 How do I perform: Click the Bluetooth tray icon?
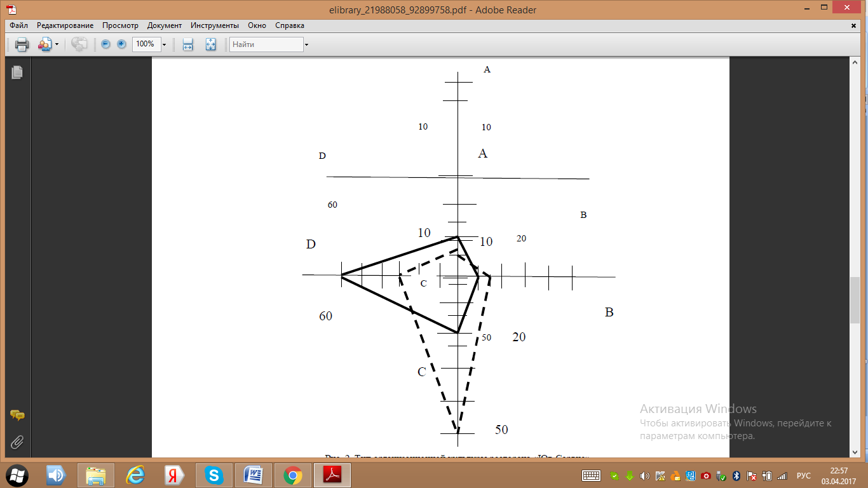pos(736,475)
